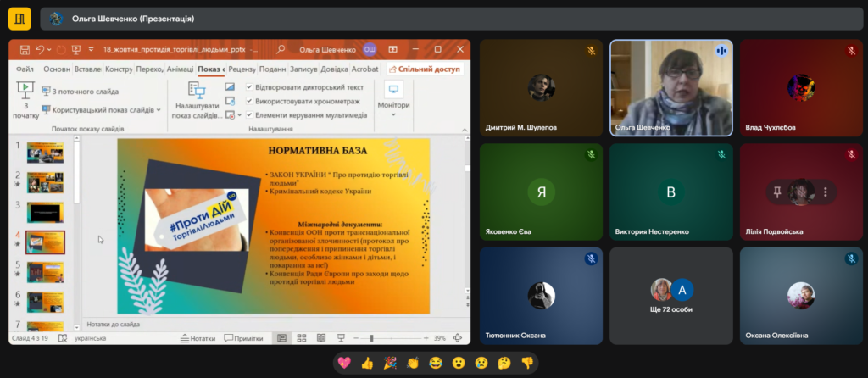Expand Користувацький показ слайдів dropdown
The image size is (868, 378).
(159, 110)
